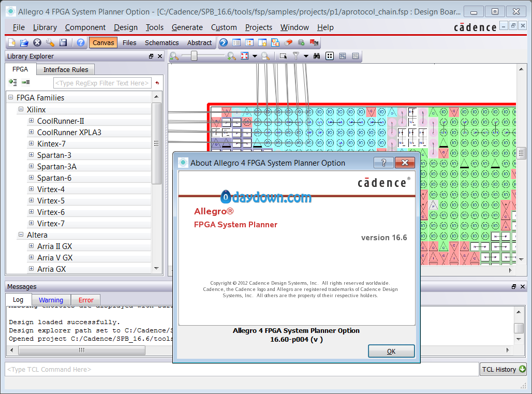
Task: Expand the Virtex-7 node
Action: pos(31,223)
